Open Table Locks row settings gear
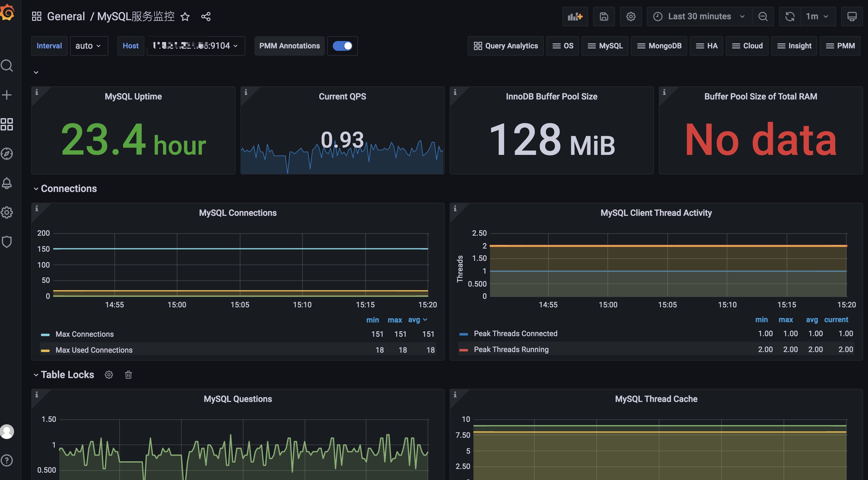This screenshot has width=868, height=480. [109, 375]
